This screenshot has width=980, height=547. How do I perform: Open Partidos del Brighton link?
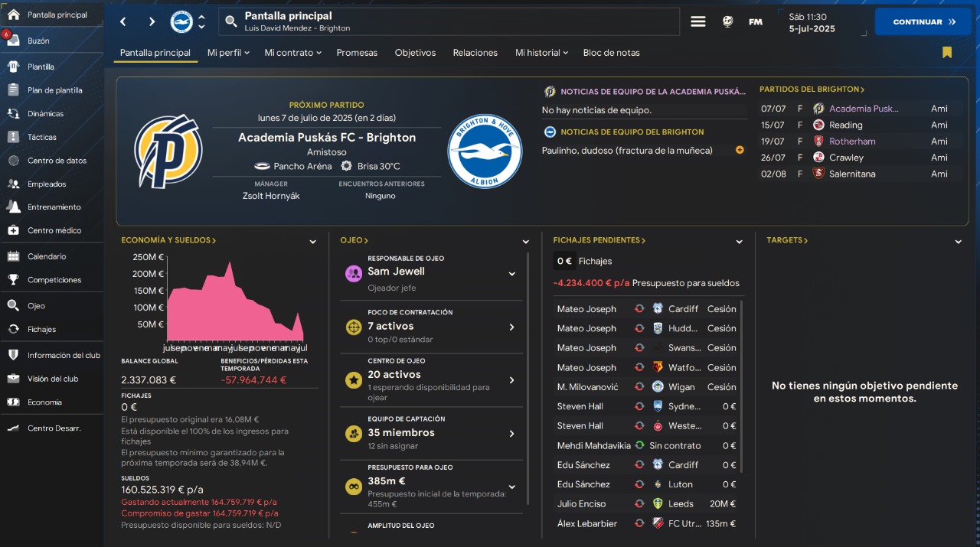click(x=812, y=90)
